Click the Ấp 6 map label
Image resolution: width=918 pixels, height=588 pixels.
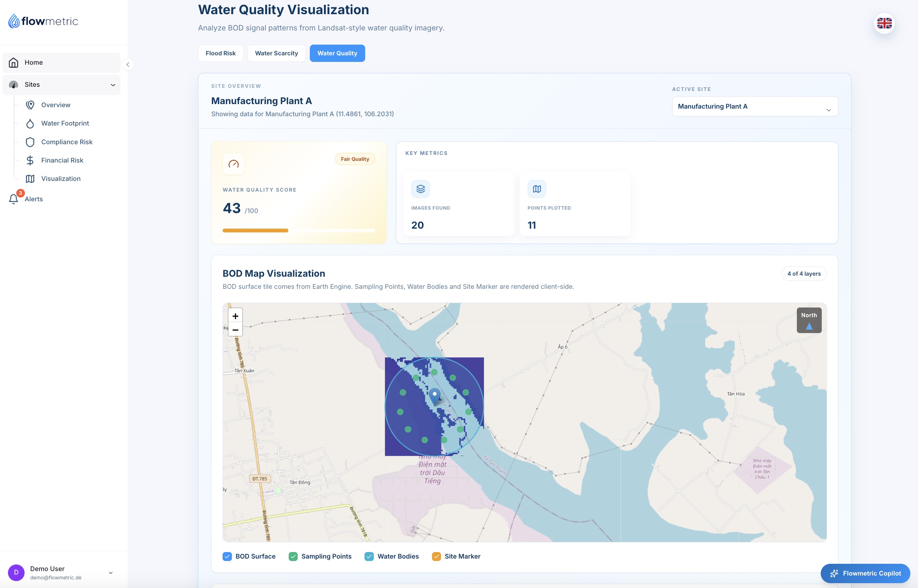click(x=562, y=347)
